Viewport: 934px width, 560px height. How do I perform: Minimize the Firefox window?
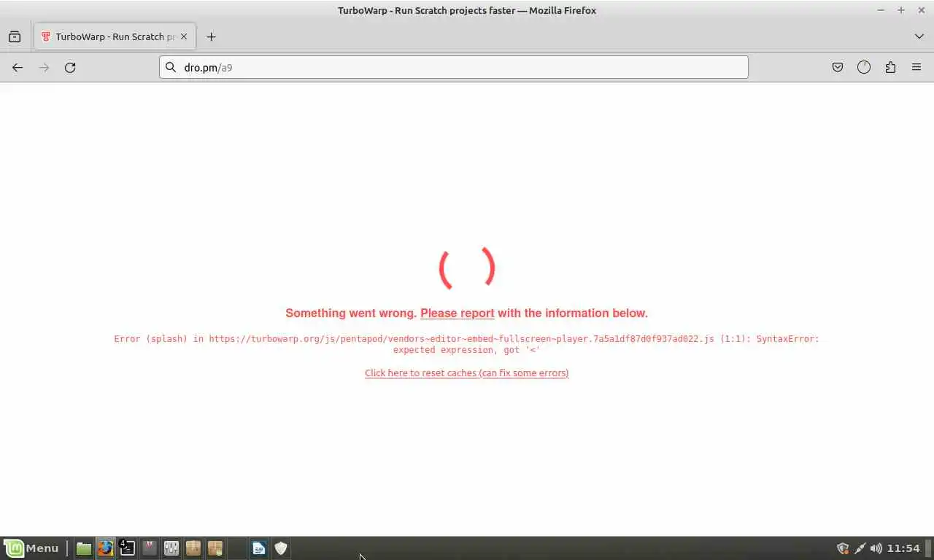coord(881,10)
